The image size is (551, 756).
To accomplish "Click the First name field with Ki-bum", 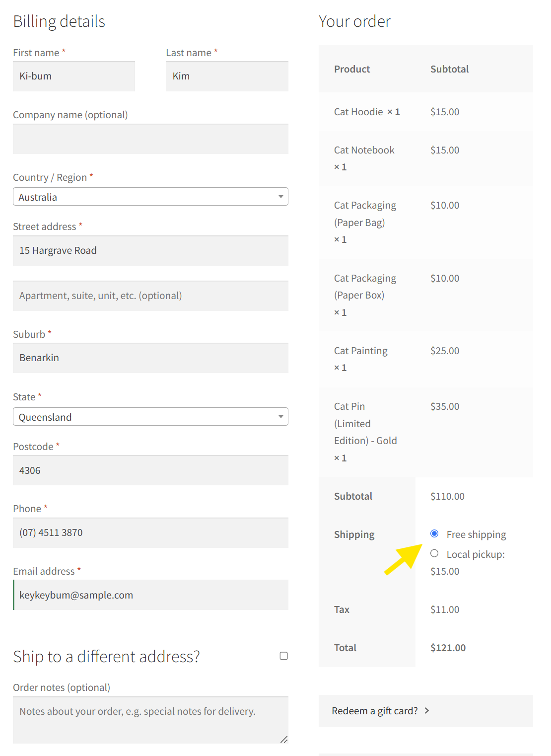I will [74, 76].
